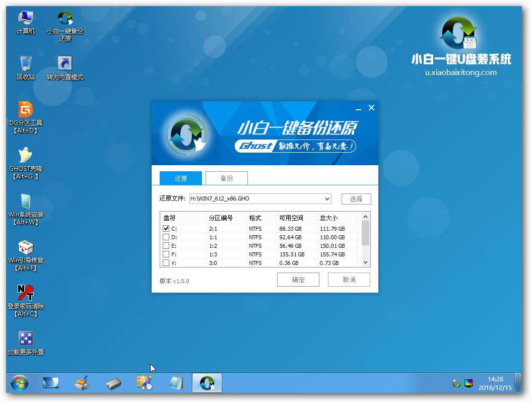Image resolution: width=532 pixels, height=403 pixels.
Task: Uncheck drive C: in partition list
Action: pyautogui.click(x=166, y=228)
